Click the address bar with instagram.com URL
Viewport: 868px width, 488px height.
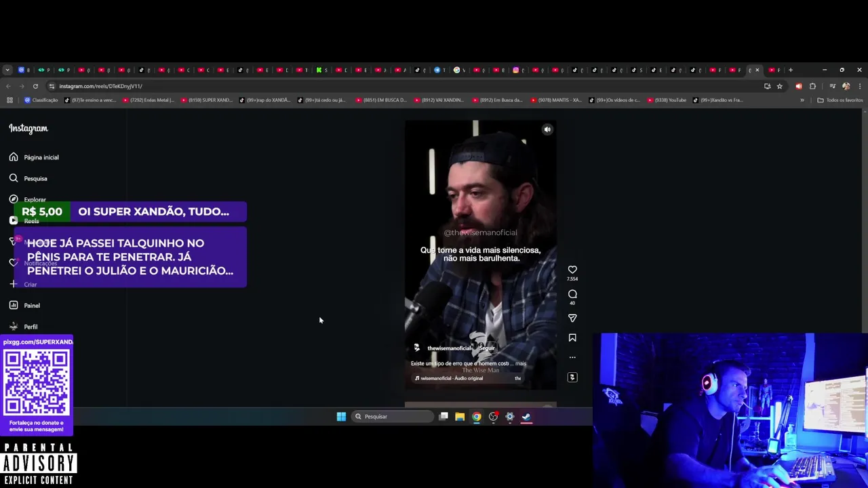[407, 86]
